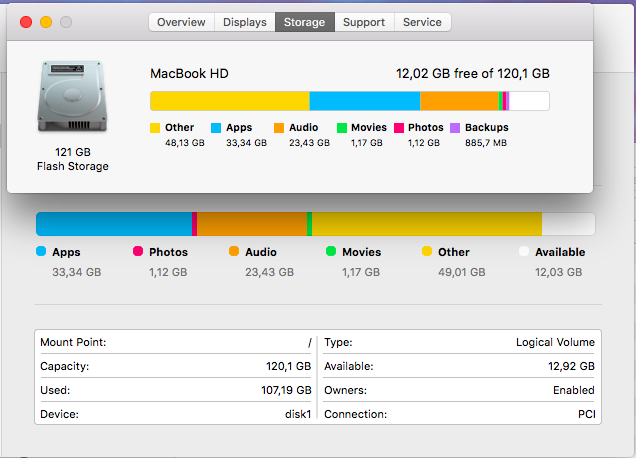Click the yellow Other legend swatch in About This Mac
The height and width of the screenshot is (458, 636).
click(155, 128)
